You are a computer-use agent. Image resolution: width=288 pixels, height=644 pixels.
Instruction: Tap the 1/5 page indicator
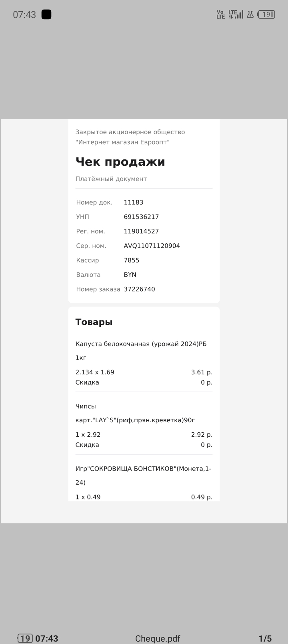point(265,638)
